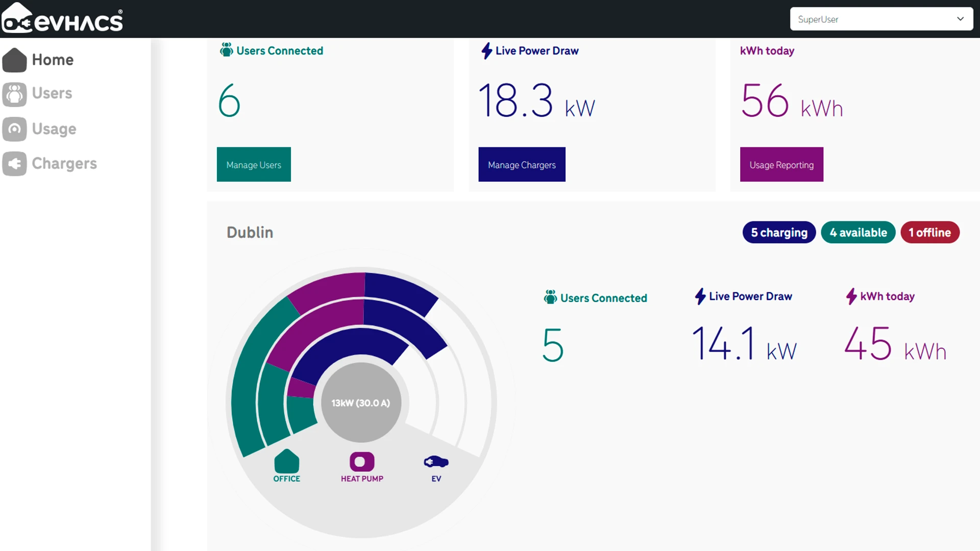Open the Users menu item
The width and height of the screenshot is (980, 551).
pyautogui.click(x=52, y=93)
